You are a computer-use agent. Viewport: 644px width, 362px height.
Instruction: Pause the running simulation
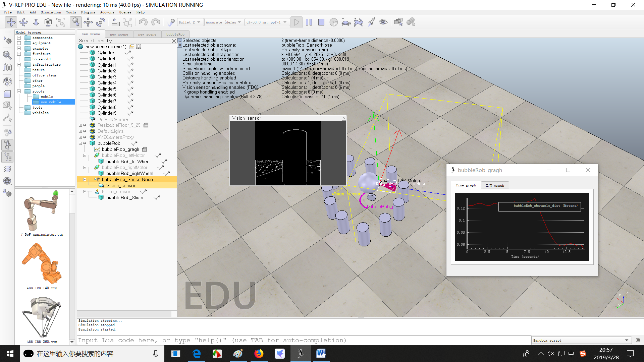pos(309,22)
